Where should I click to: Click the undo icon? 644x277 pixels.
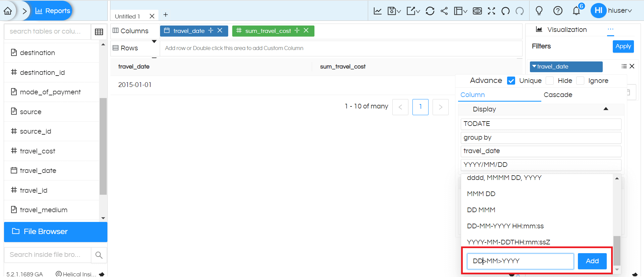(505, 11)
